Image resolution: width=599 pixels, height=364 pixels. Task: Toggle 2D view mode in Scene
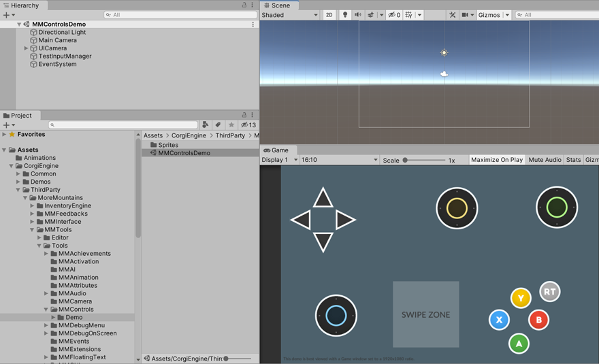click(x=329, y=15)
